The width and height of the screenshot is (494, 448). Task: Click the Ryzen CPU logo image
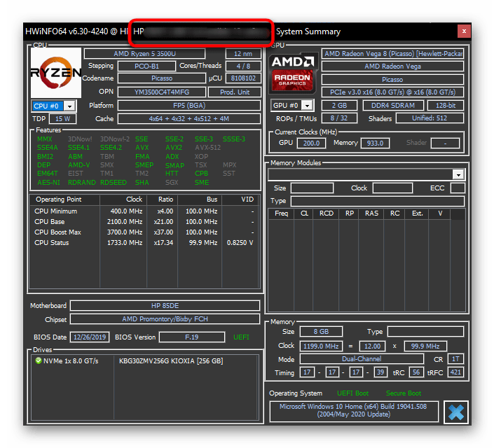56,73
